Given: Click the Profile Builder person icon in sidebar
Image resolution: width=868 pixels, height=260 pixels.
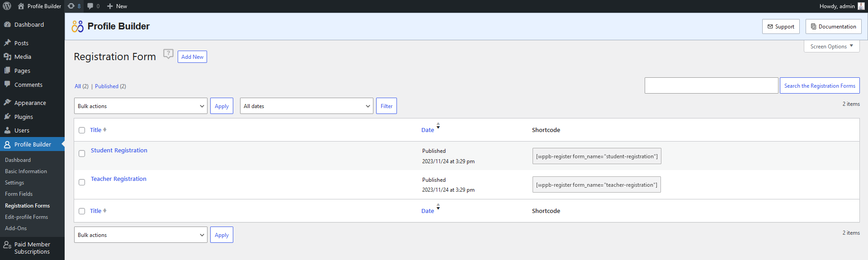Looking at the screenshot, I should coord(7,144).
